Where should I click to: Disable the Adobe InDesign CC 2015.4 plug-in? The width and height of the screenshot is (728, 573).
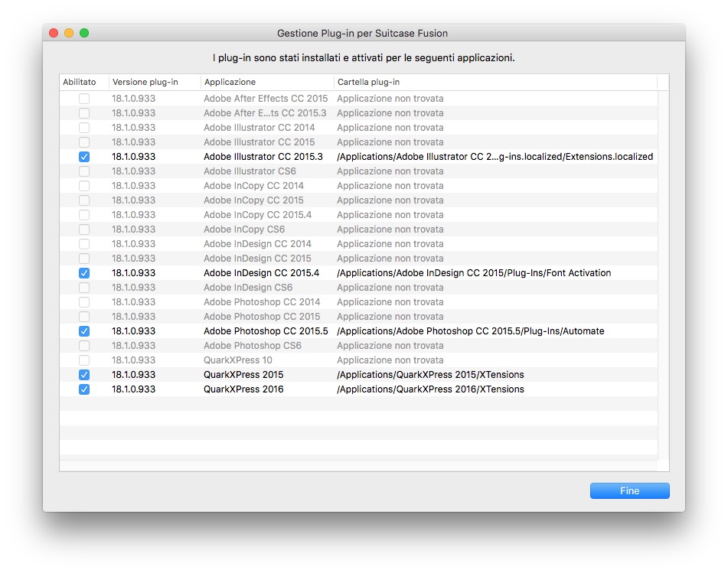[x=84, y=273]
